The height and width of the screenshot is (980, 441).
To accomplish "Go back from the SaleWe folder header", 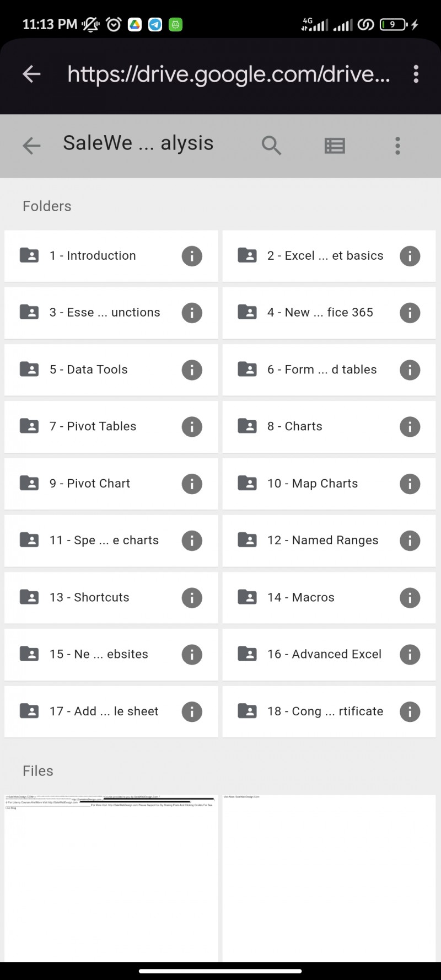I will pos(31,146).
